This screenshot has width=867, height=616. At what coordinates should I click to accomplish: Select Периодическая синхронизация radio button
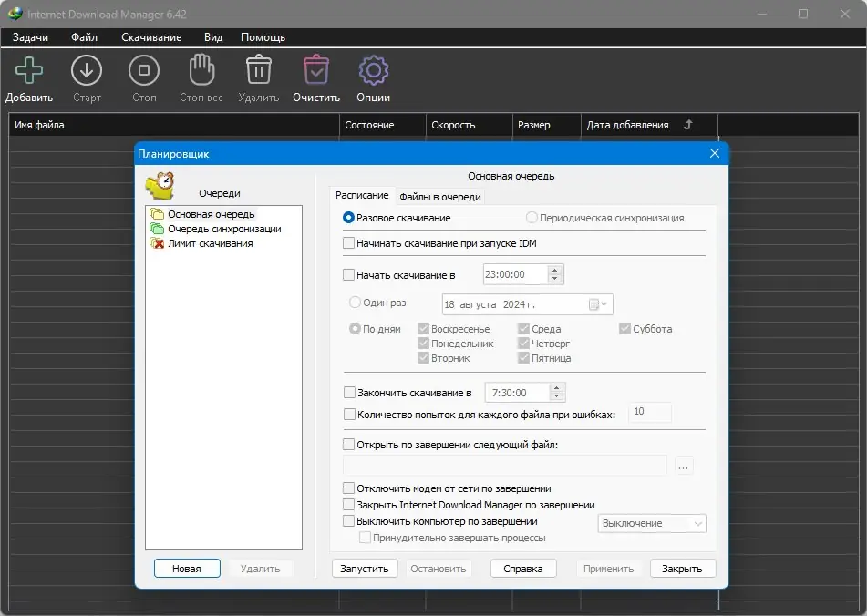(532, 218)
